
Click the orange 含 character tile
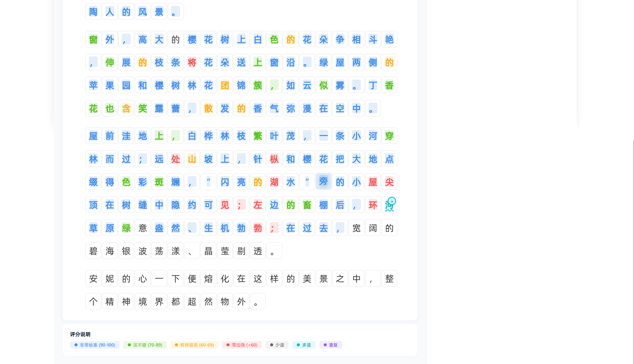click(126, 108)
